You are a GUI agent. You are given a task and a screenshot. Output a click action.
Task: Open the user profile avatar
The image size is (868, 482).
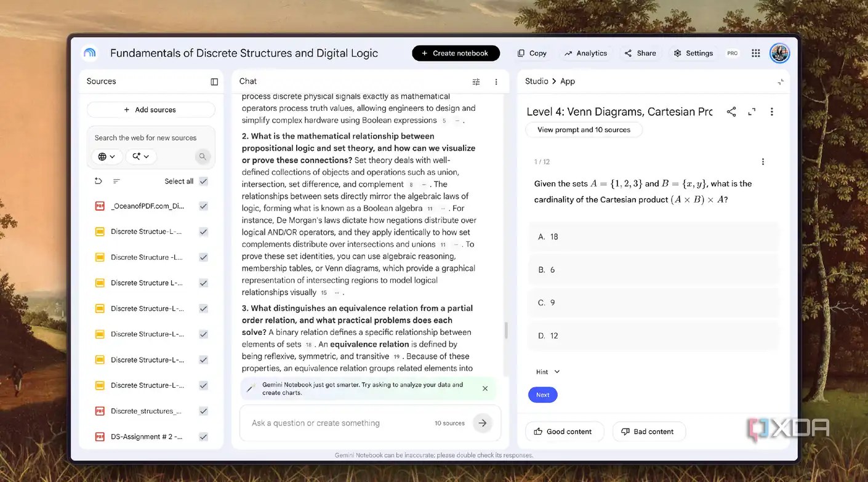(x=779, y=53)
